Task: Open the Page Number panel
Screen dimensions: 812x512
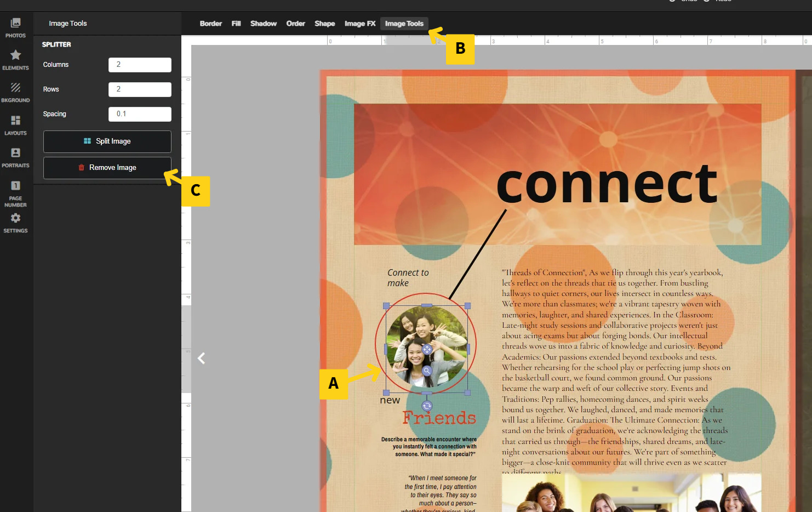Action: 15,194
